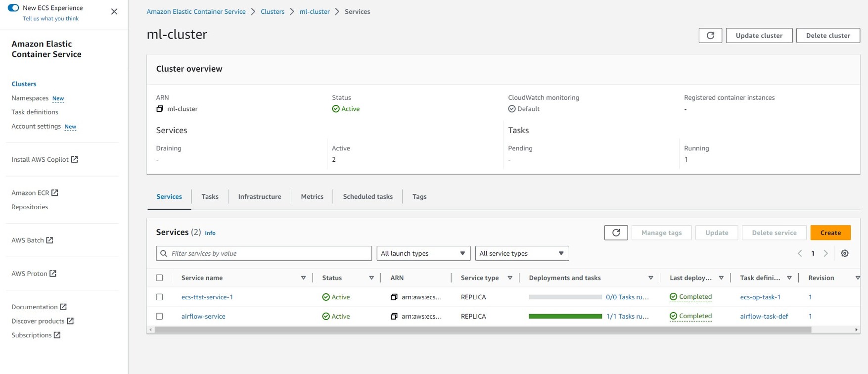The height and width of the screenshot is (374, 868).
Task: Switch to the Tasks tab
Action: point(210,196)
